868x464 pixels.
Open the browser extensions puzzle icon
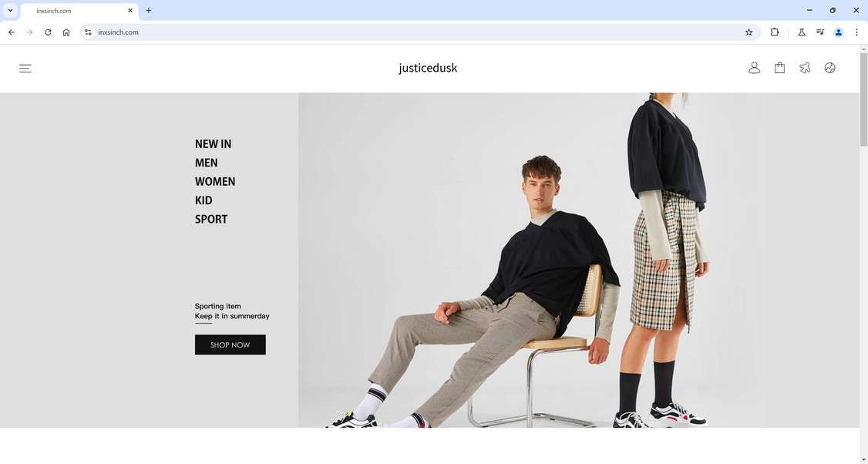point(775,32)
